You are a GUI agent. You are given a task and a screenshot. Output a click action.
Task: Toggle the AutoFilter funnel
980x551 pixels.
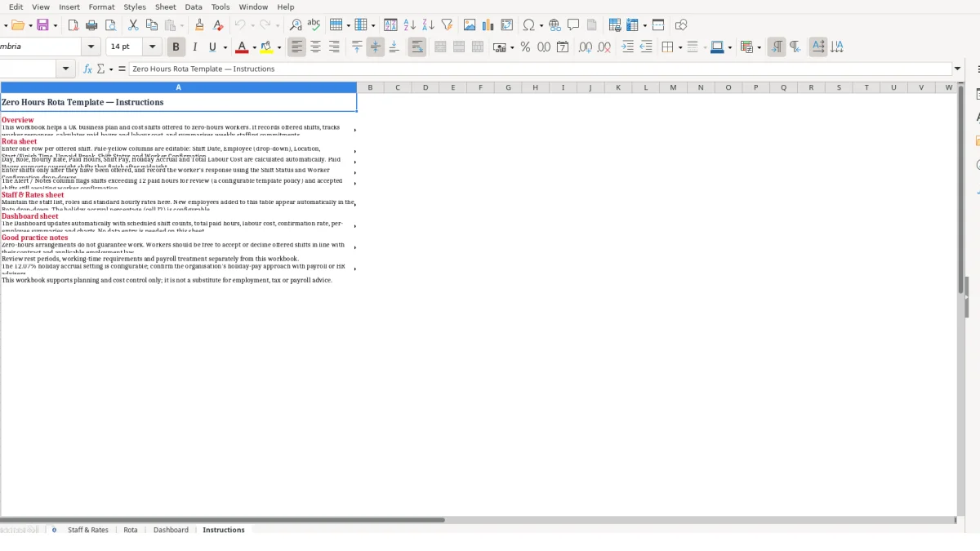pos(447,25)
